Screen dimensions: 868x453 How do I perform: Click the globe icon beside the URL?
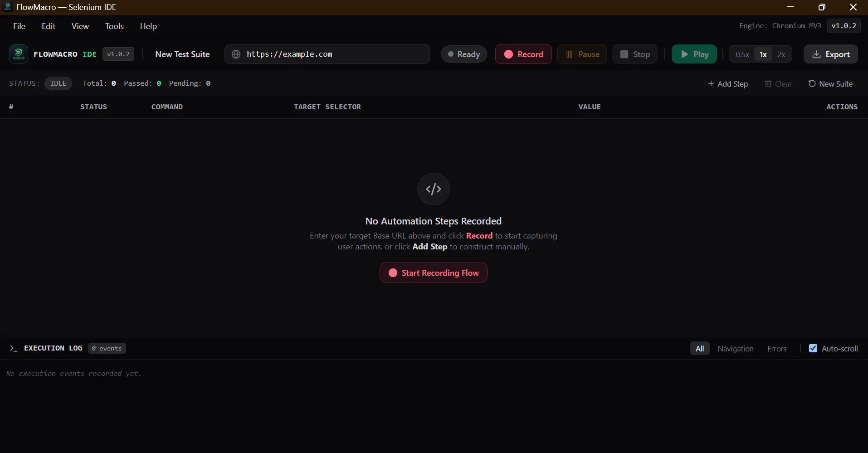236,54
